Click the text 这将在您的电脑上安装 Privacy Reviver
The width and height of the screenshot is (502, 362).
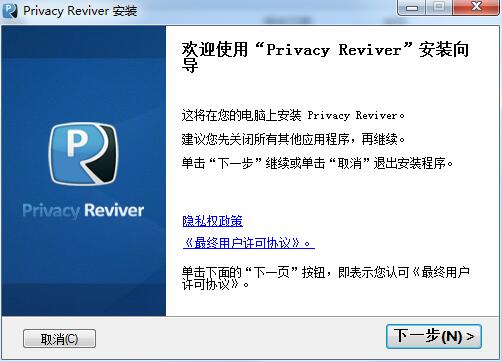point(293,115)
